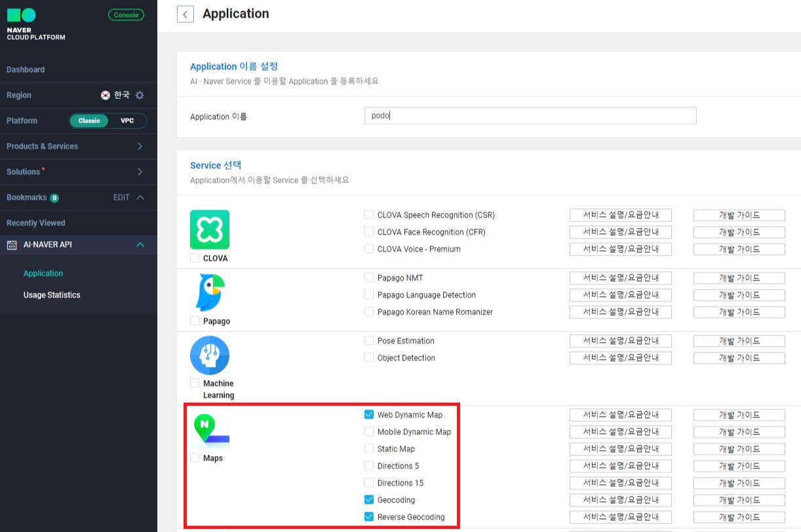This screenshot has width=801, height=532.
Task: Click the Application 이름 input field
Action: click(530, 116)
